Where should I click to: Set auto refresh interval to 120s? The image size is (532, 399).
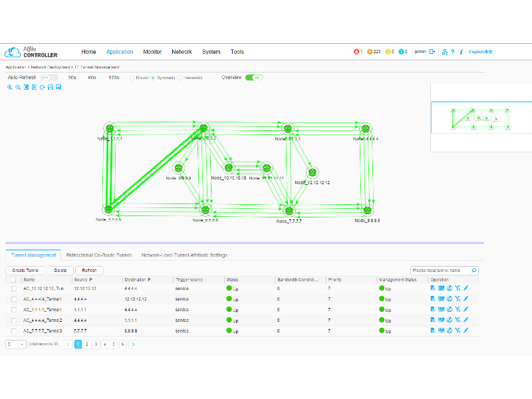(x=114, y=78)
